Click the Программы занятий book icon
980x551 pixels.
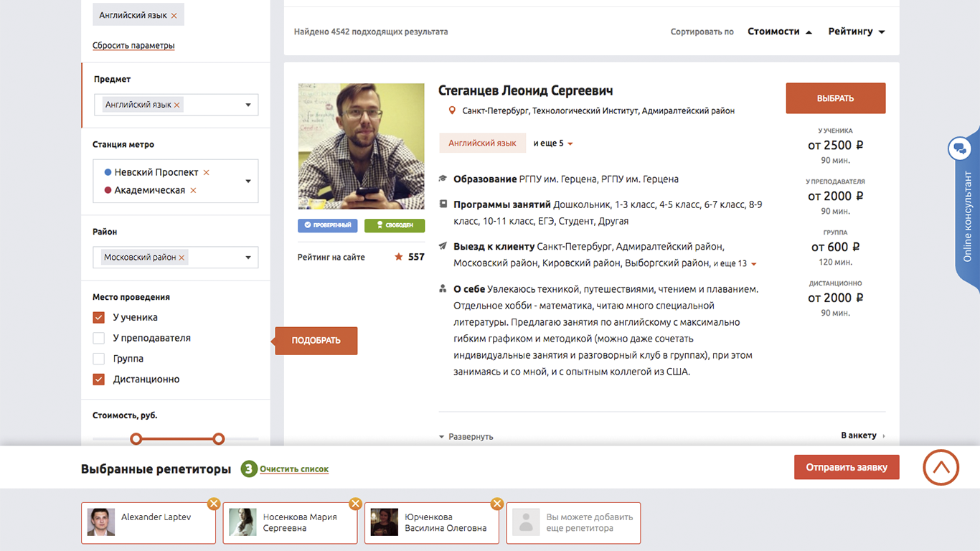(x=443, y=204)
